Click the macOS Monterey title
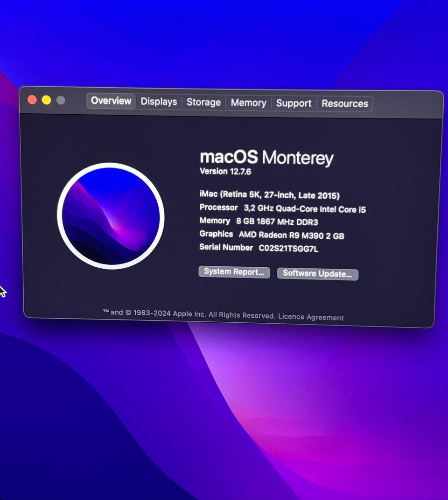 pos(267,158)
